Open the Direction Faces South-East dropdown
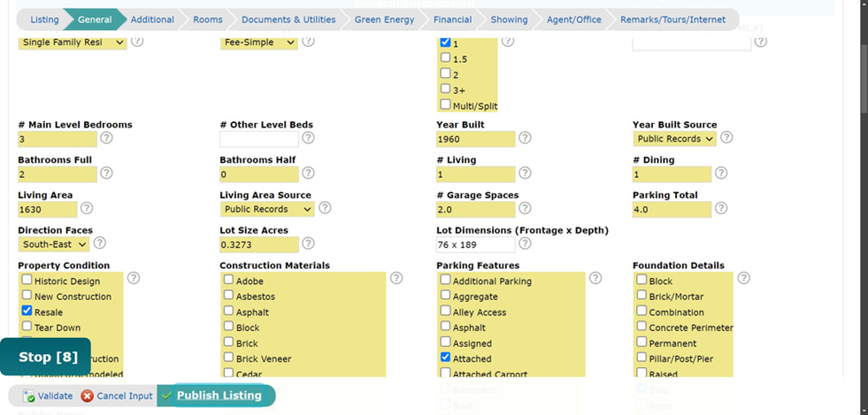This screenshot has width=868, height=415. pyautogui.click(x=54, y=244)
